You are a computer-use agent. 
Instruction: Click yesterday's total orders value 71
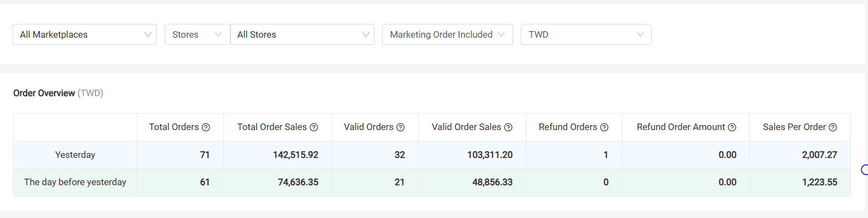[205, 155]
